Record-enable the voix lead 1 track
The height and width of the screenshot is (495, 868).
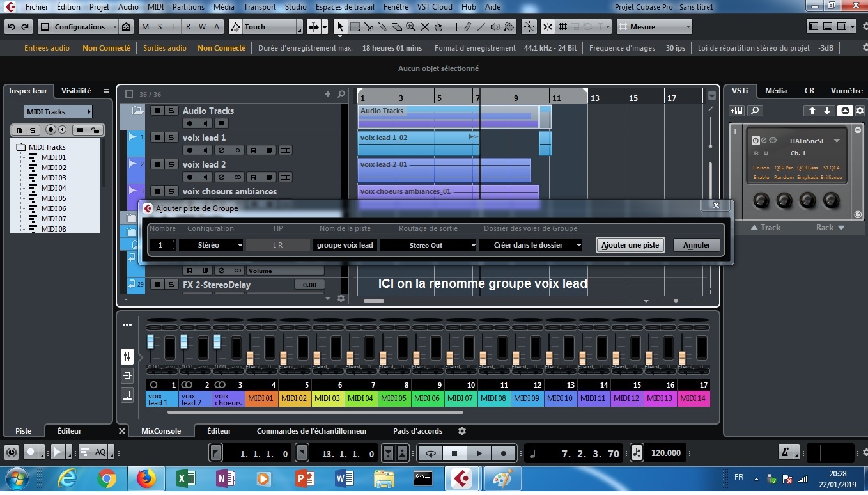pos(190,150)
